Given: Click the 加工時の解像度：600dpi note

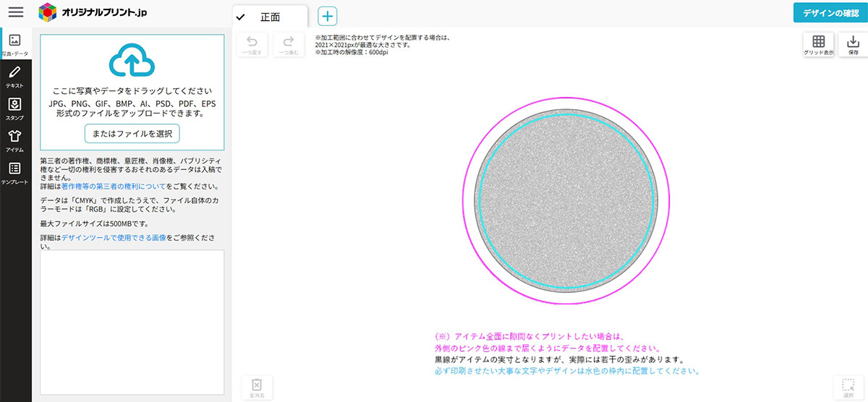Looking at the screenshot, I should (352, 53).
